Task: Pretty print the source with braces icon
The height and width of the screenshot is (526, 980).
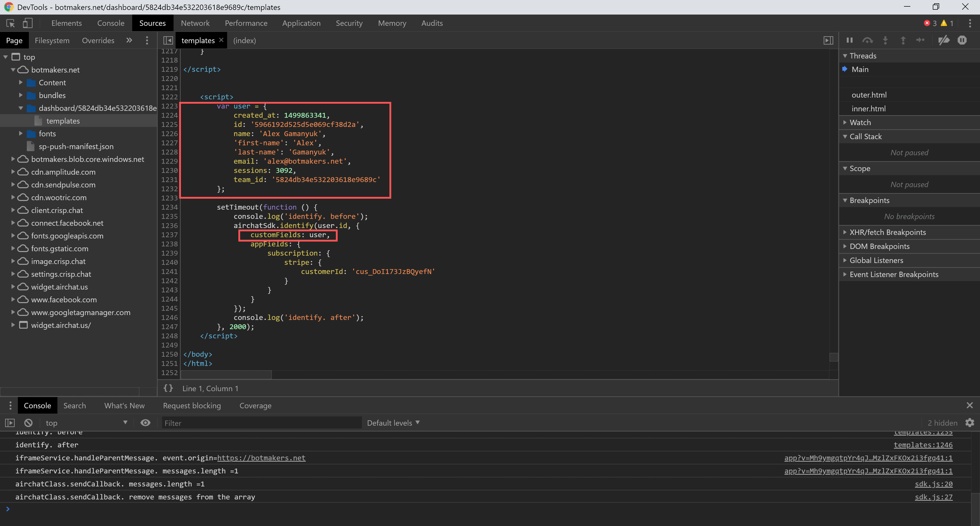Action: coord(168,388)
